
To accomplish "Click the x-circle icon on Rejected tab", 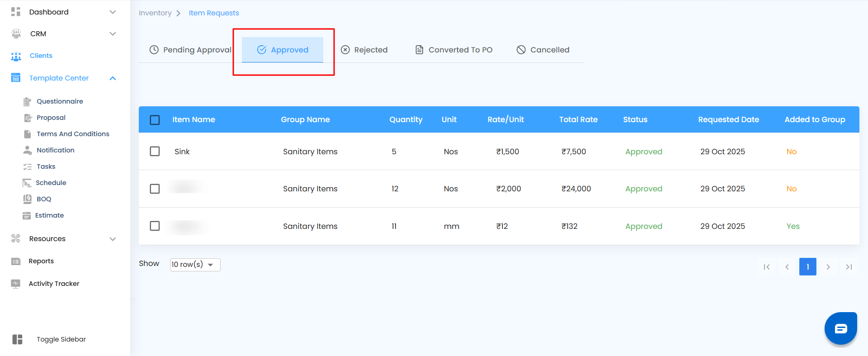I will [x=345, y=50].
